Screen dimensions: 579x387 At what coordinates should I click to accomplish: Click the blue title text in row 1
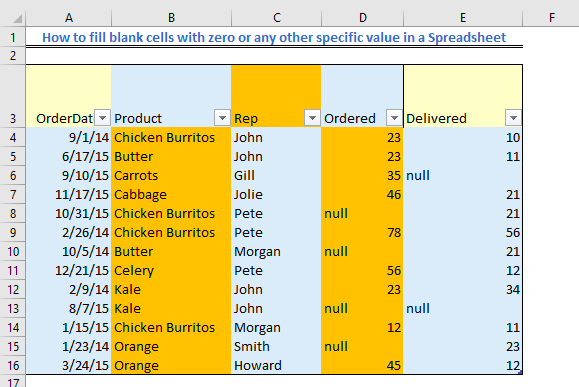pyautogui.click(x=274, y=37)
